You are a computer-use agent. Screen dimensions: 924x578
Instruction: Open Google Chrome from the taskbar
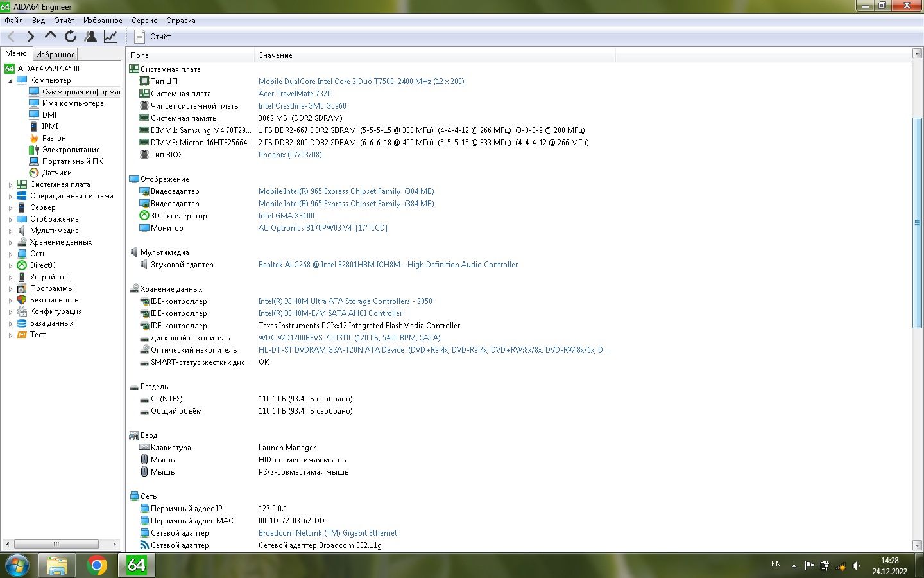click(x=97, y=565)
